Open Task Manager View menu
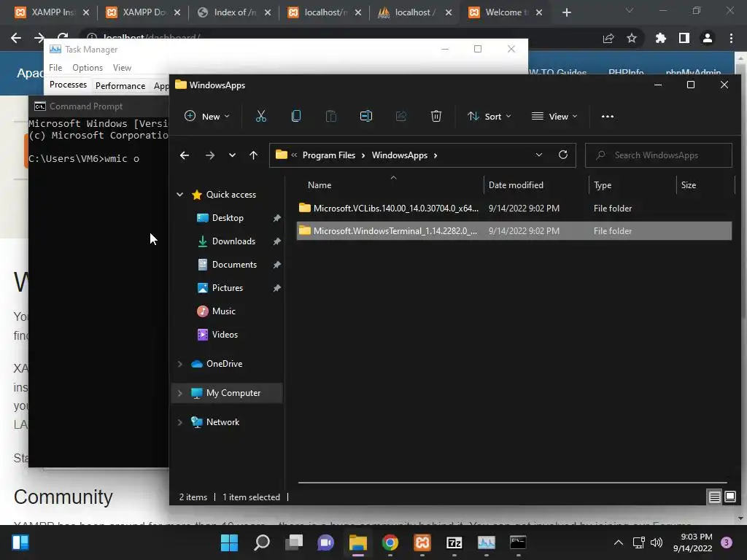Screen dimensions: 747x560 click(122, 68)
